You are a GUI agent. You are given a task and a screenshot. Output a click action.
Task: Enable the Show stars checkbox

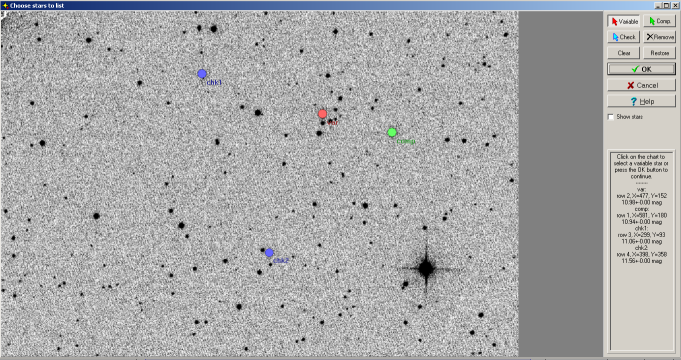click(611, 117)
